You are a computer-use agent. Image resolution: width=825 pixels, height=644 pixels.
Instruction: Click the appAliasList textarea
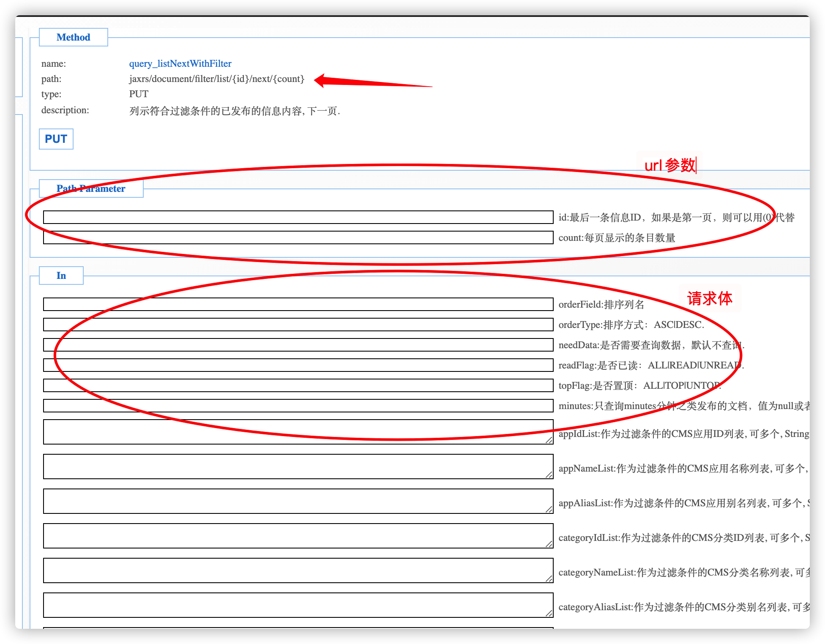[298, 501]
